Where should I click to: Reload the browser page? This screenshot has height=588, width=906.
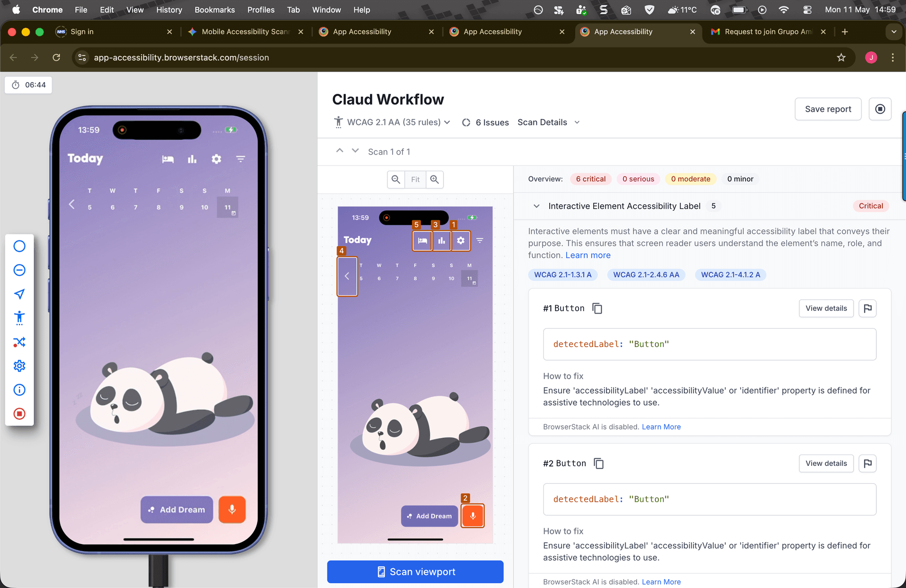(x=56, y=58)
